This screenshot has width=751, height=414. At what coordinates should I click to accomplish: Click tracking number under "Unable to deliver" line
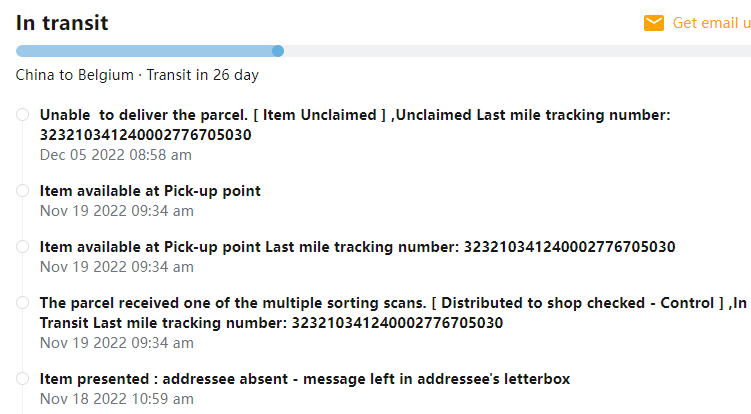click(x=146, y=135)
